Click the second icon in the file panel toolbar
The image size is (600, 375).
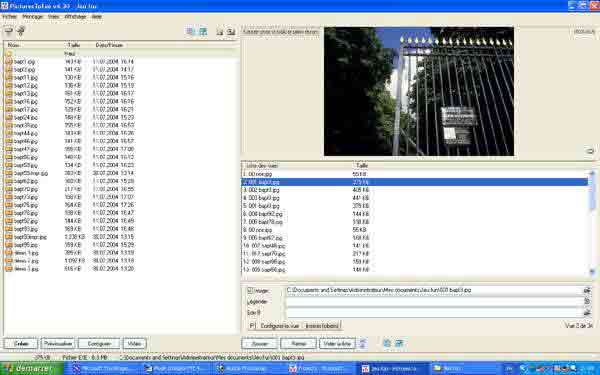coord(21,31)
